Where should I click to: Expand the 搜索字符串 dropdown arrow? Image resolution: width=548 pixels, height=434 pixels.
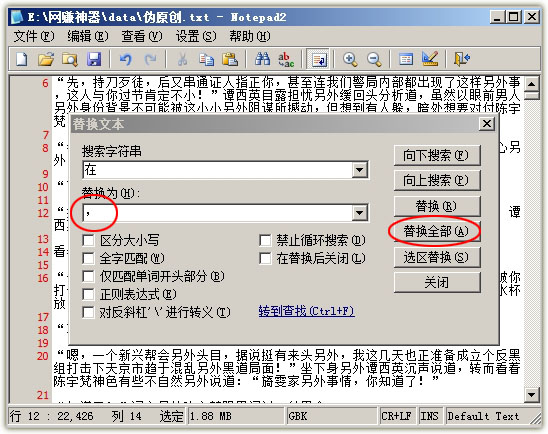coord(359,170)
